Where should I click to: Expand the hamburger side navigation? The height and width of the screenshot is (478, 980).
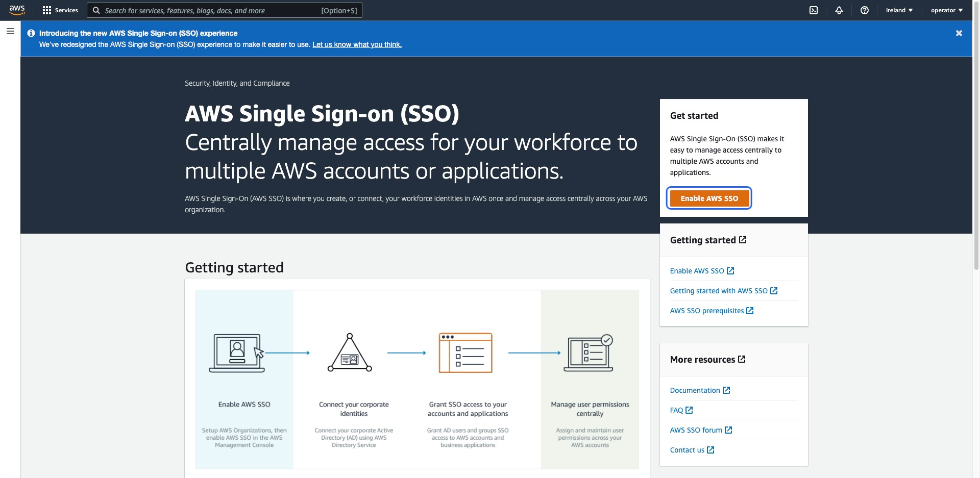click(10, 31)
